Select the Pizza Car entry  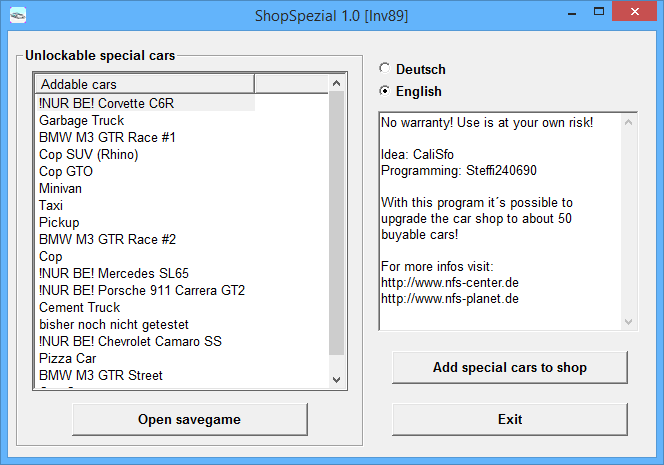(67, 358)
